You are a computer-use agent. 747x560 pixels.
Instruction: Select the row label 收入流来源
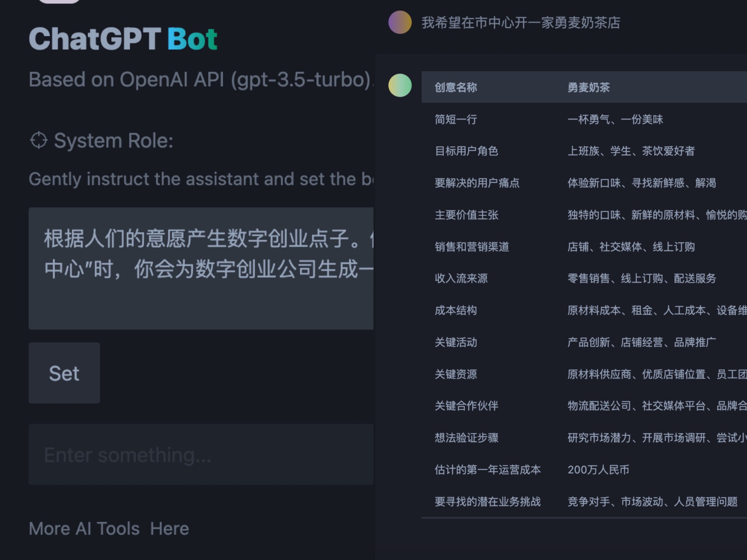pyautogui.click(x=461, y=278)
